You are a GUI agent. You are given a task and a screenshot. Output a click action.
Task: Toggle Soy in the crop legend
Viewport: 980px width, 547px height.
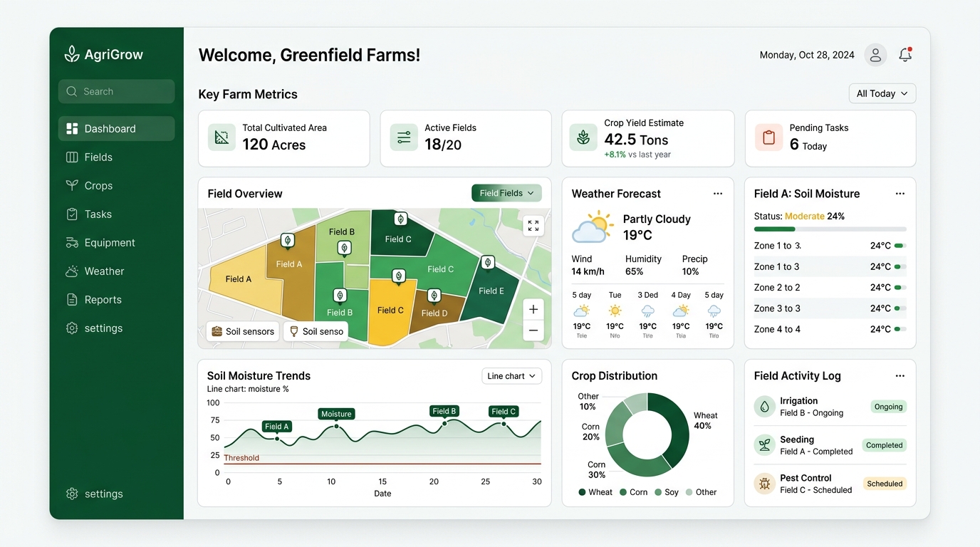pyautogui.click(x=667, y=492)
